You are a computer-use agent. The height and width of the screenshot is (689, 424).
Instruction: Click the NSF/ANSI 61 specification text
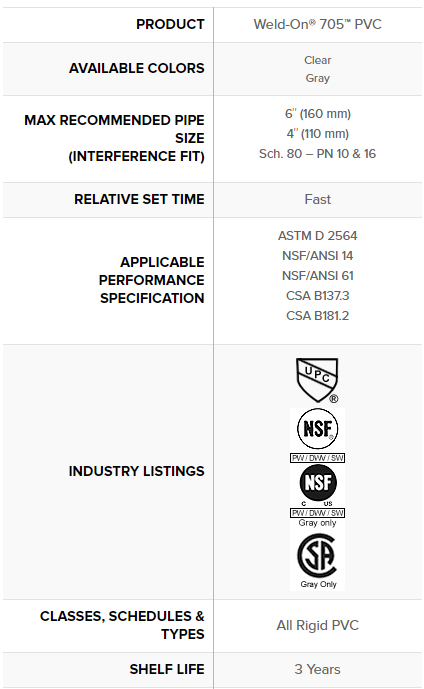(317, 276)
